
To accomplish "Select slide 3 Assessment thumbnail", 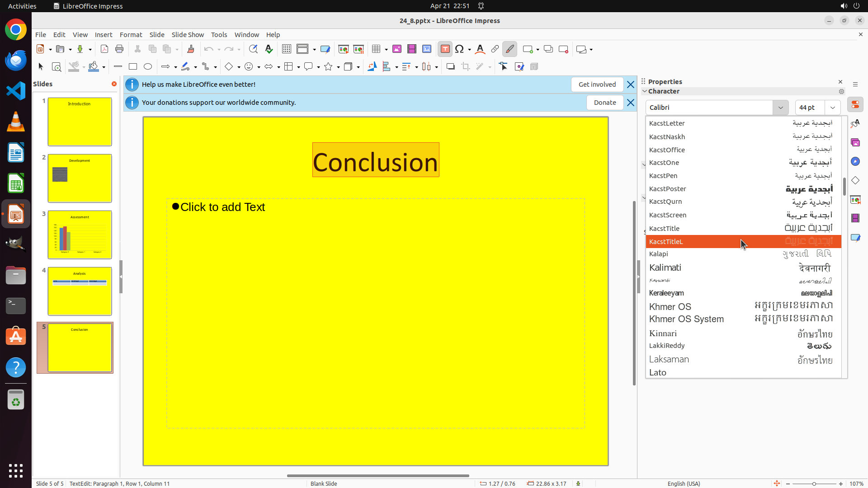I will pyautogui.click(x=80, y=235).
